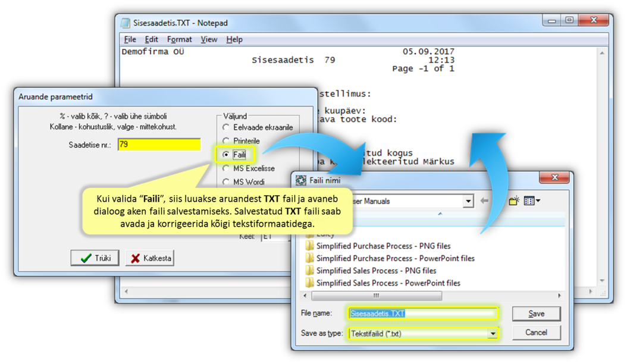Maximize the Notepad window
The width and height of the screenshot is (627, 364).
tap(569, 20)
